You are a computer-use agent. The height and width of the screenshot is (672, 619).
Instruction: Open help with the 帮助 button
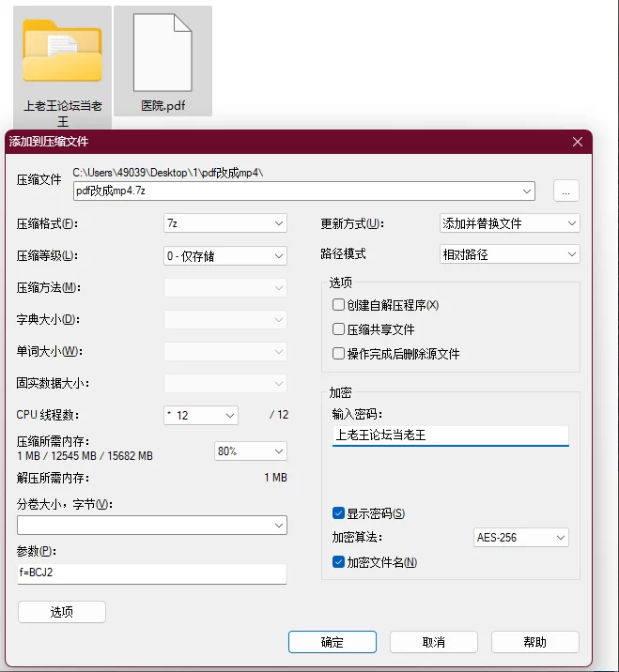[x=534, y=642]
